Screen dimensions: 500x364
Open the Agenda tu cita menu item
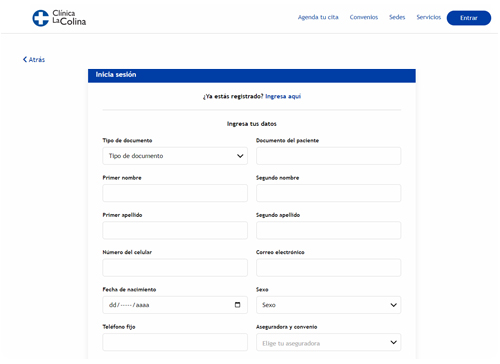coord(318,17)
